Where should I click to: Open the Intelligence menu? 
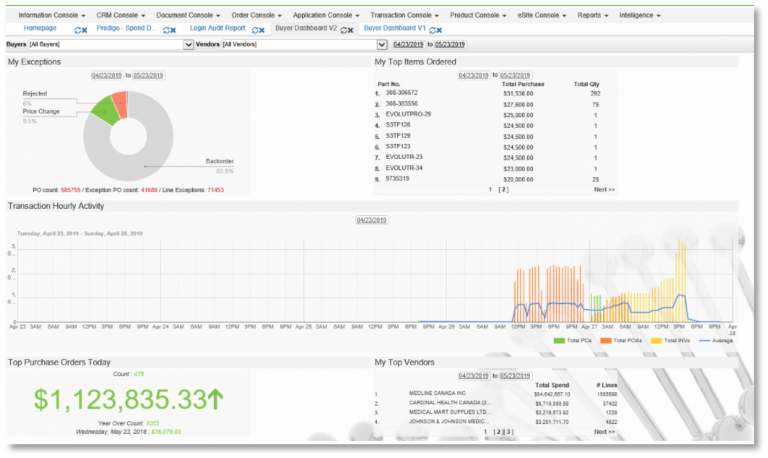(640, 15)
